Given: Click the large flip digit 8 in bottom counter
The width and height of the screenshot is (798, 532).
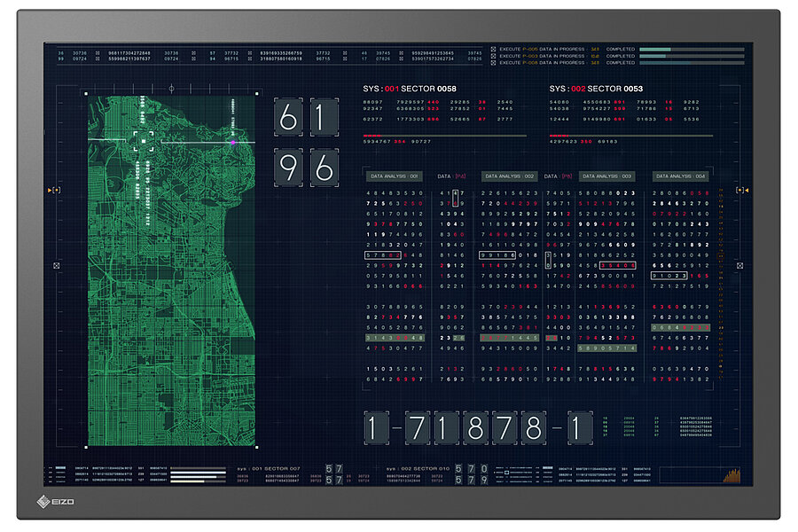Looking at the screenshot, I should click(476, 429).
